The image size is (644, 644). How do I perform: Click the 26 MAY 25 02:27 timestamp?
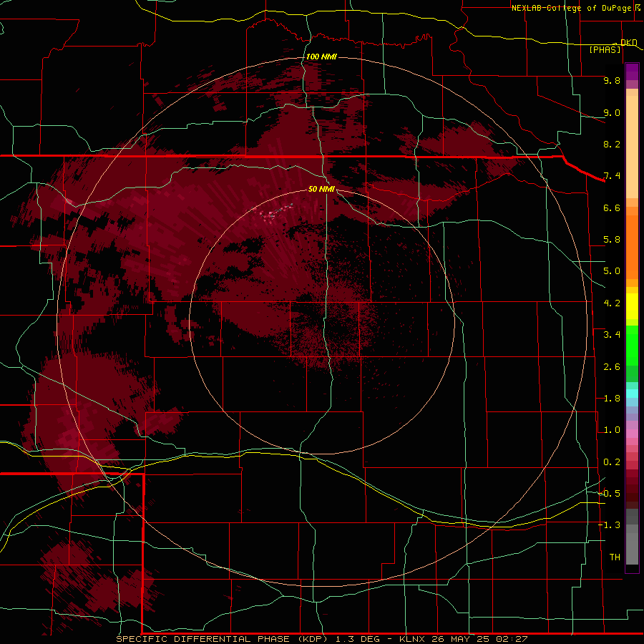(479, 639)
